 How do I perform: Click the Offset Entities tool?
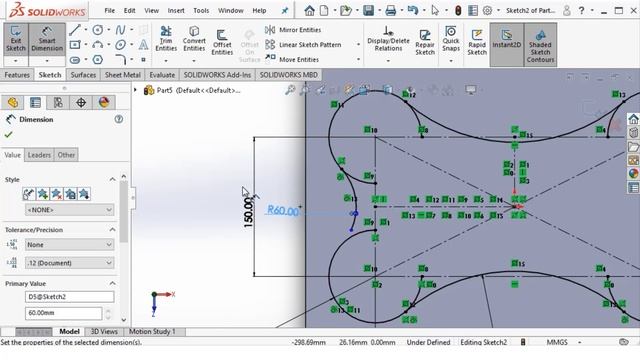222,42
